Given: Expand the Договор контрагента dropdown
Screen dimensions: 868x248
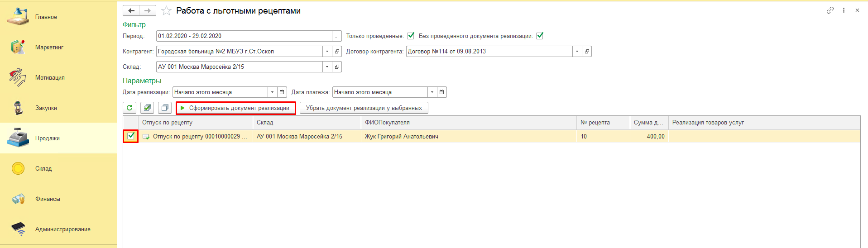Looking at the screenshot, I should [x=577, y=52].
